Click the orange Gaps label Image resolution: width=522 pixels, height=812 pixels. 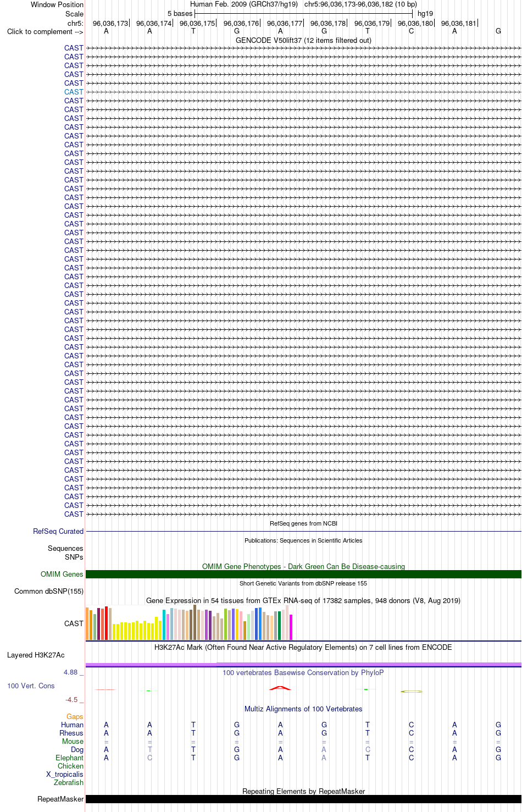[x=75, y=716]
